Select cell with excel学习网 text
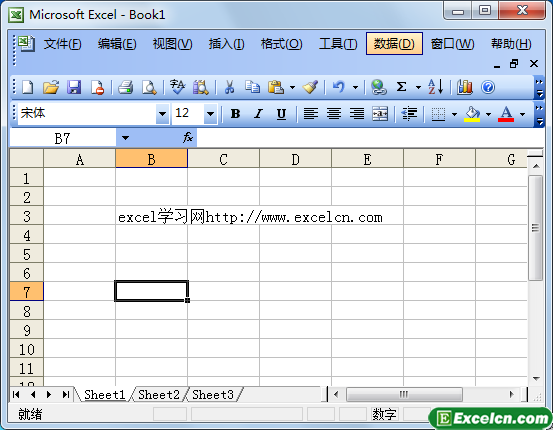Screen dimensions: 553x430 click(x=152, y=216)
